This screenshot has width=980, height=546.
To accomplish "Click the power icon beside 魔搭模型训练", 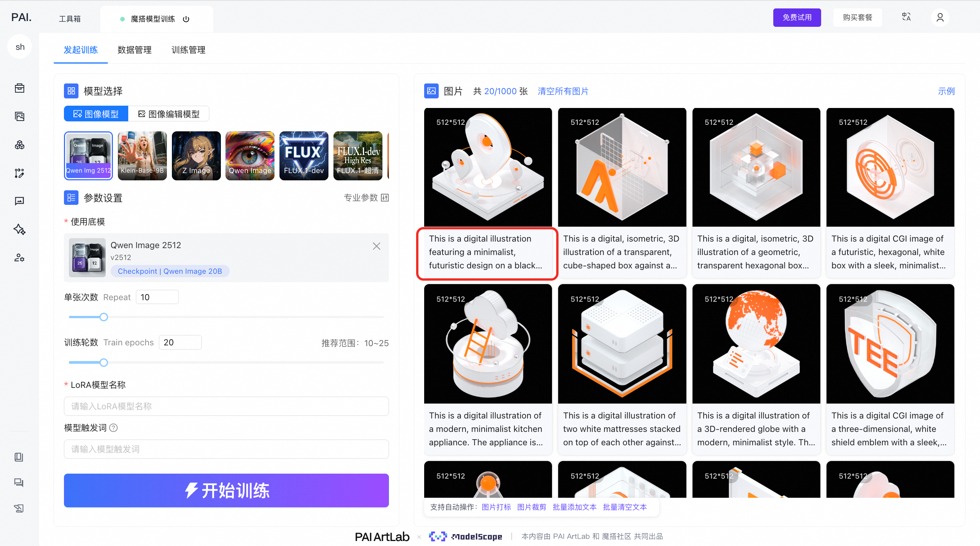I will [186, 19].
